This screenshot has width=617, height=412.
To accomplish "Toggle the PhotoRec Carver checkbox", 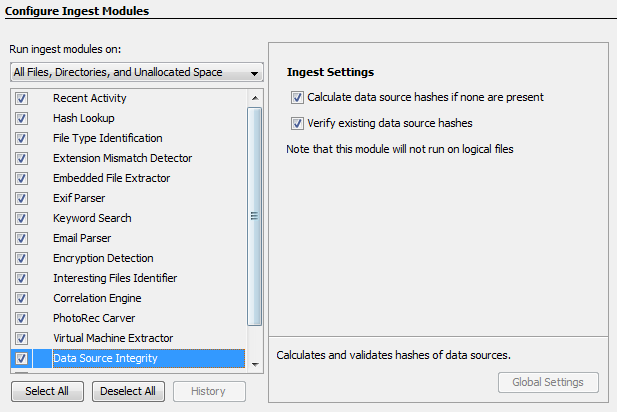I will pyautogui.click(x=21, y=318).
